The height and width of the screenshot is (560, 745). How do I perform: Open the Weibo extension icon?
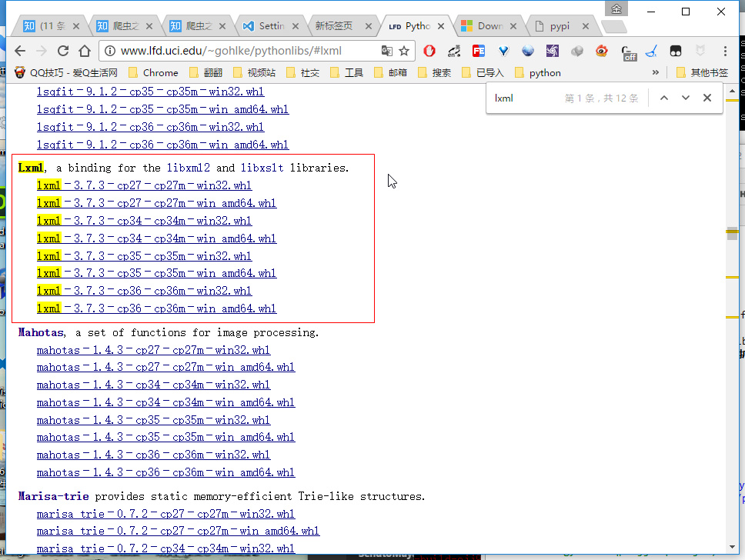point(601,51)
